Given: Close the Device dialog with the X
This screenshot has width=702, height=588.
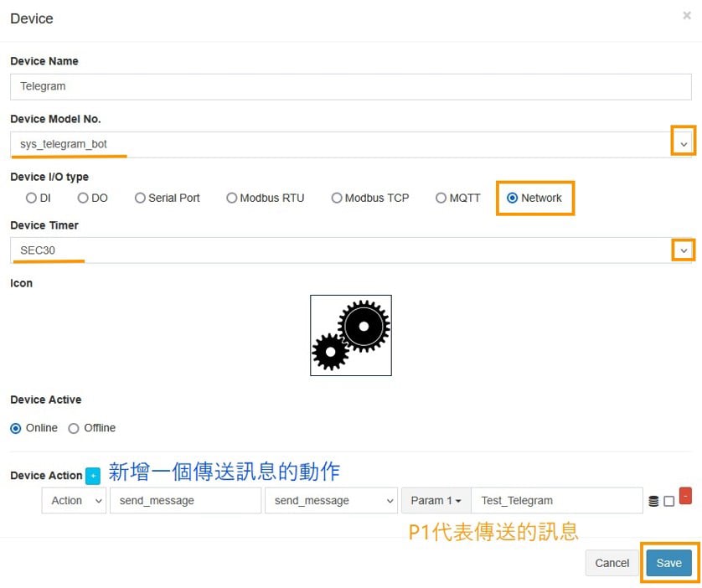Looking at the screenshot, I should (687, 16).
